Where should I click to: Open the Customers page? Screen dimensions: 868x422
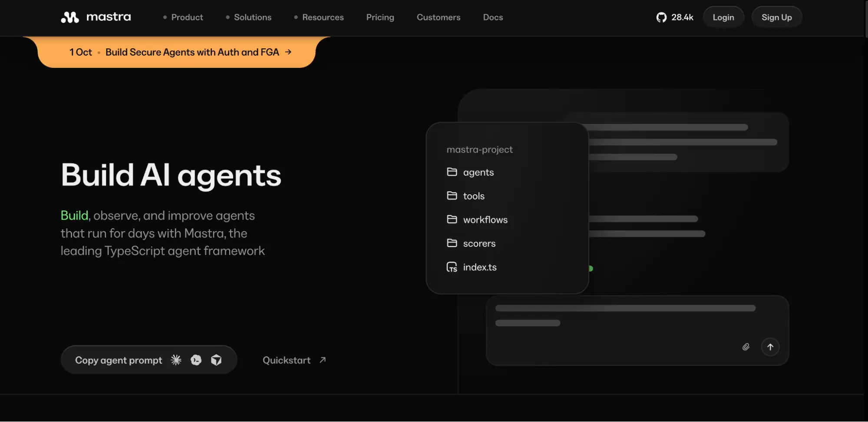point(439,17)
